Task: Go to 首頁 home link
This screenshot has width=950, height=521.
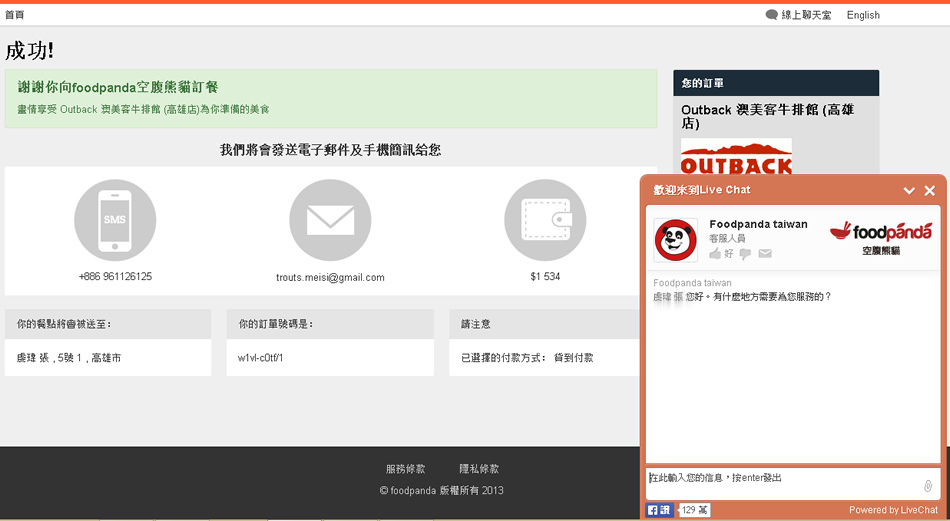Action: pos(15,15)
